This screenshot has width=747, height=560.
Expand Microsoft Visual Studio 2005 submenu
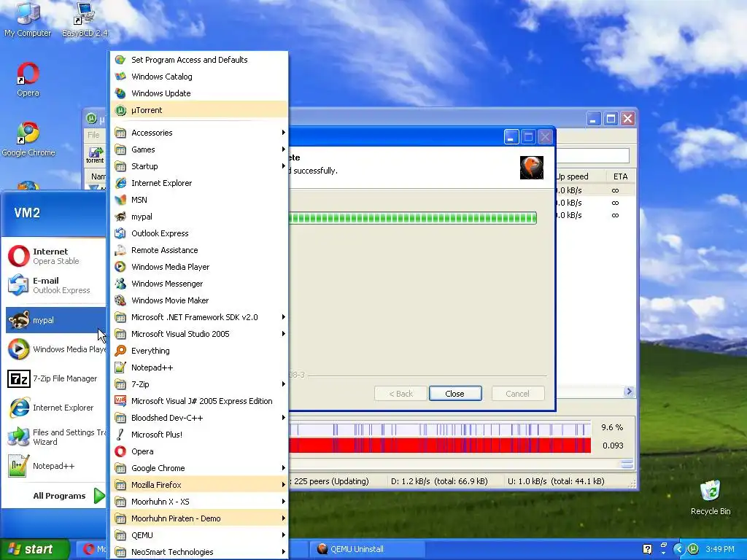[199, 334]
